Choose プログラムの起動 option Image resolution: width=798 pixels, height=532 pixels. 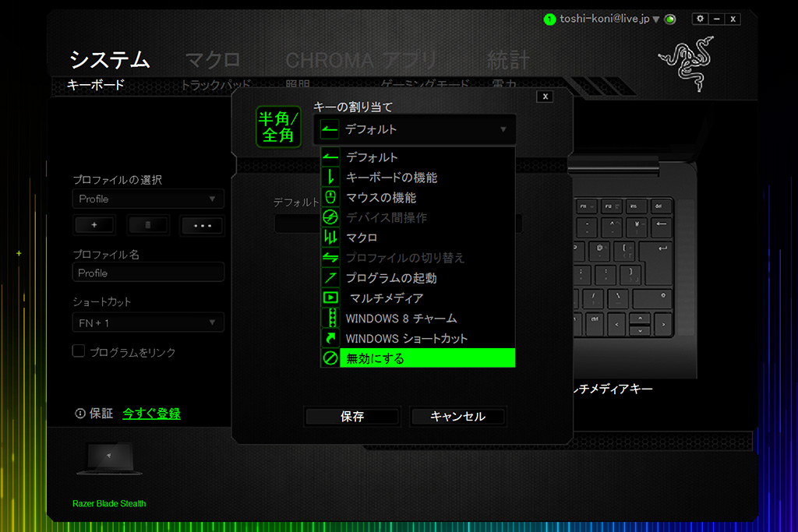click(x=418, y=278)
